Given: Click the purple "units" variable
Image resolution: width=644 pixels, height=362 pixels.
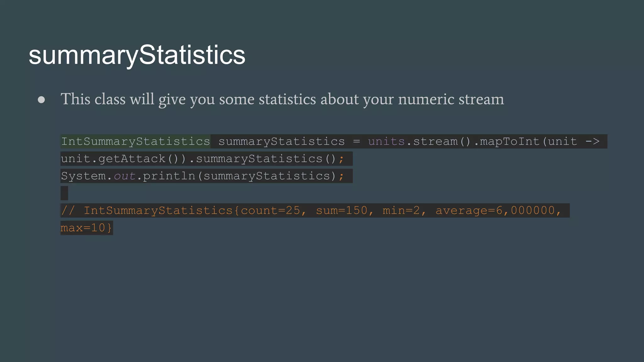Looking at the screenshot, I should (386, 141).
